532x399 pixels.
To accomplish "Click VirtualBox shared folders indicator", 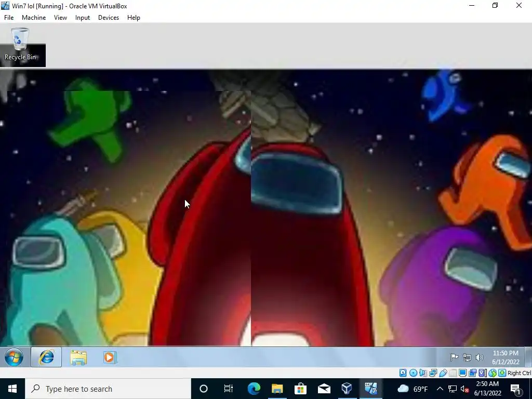I will [x=453, y=373].
